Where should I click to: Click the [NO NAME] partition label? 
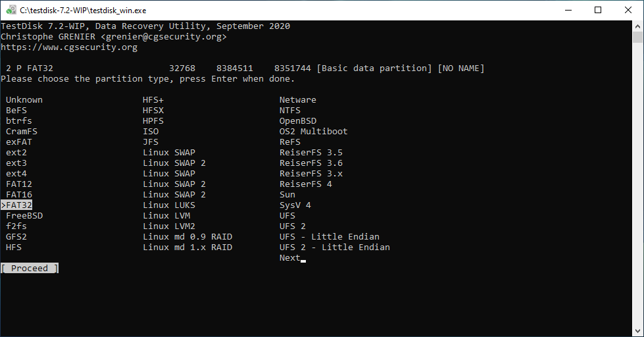pos(461,68)
